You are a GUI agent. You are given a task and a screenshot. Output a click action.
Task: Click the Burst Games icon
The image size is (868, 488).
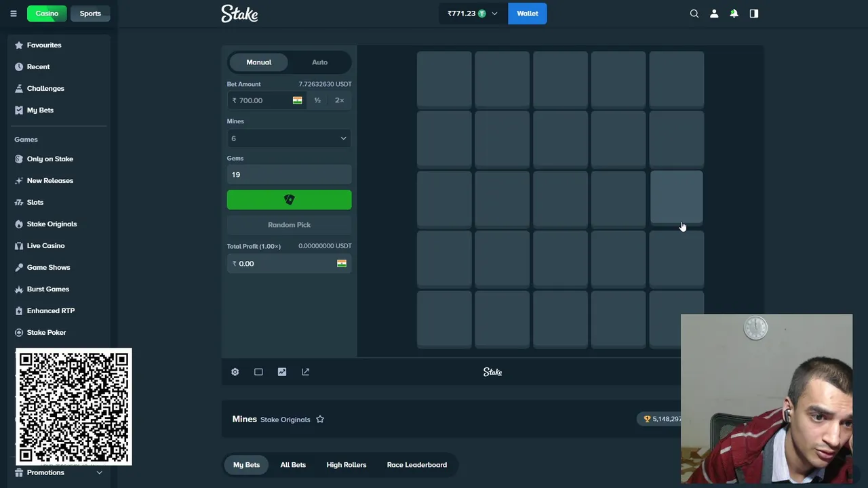[x=19, y=289]
